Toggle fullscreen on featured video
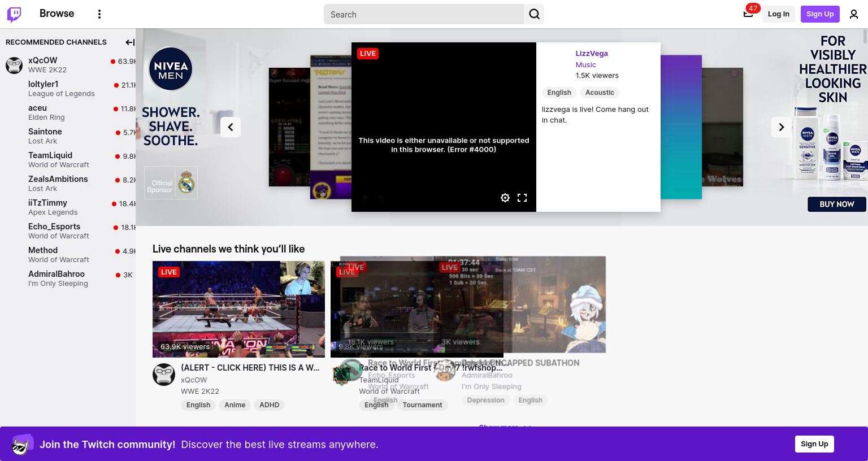This screenshot has width=868, height=461. [522, 198]
